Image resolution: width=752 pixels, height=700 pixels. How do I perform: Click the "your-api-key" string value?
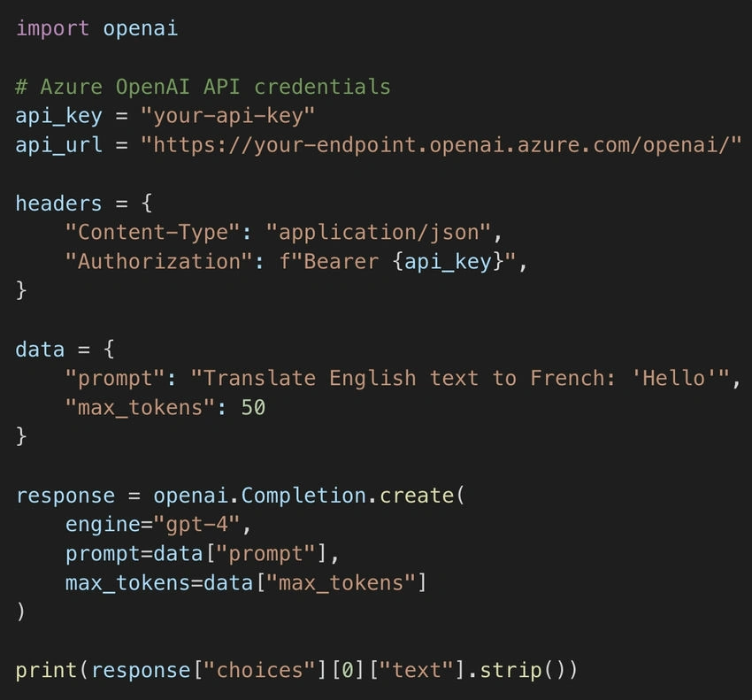[x=227, y=116]
